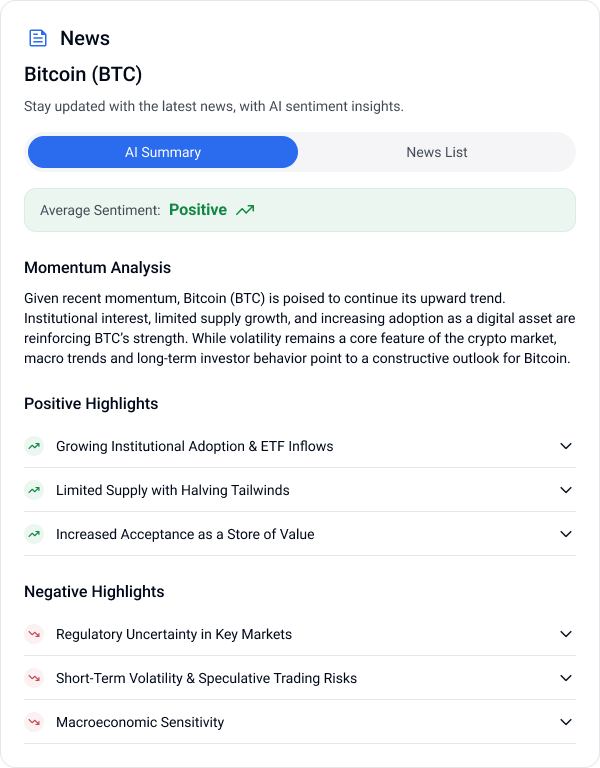The width and height of the screenshot is (600, 768).
Task: Click red trend icon for Regulatory Uncertainty
Action: click(x=34, y=634)
